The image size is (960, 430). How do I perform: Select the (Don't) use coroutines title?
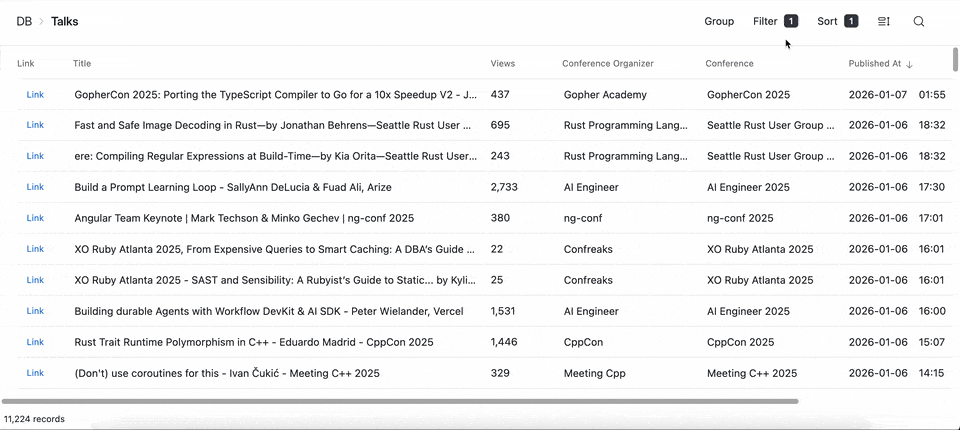point(227,373)
